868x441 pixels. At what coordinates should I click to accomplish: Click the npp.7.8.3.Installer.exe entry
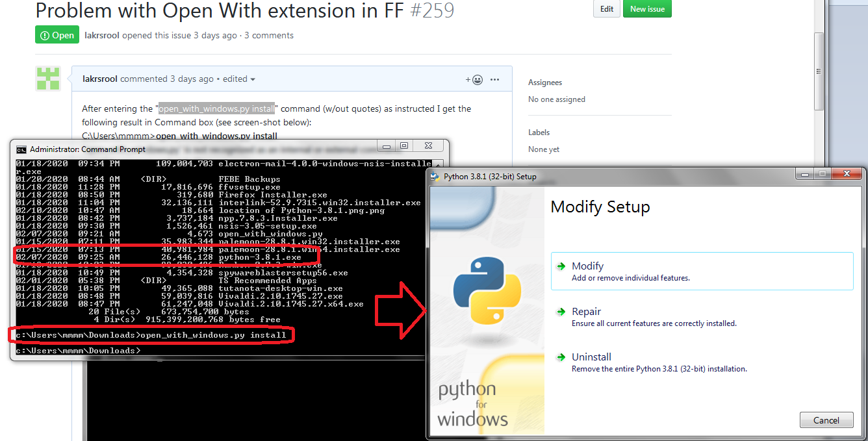click(278, 218)
